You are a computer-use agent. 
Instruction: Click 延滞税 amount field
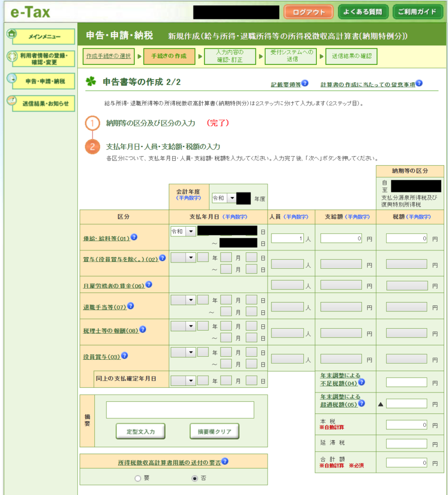point(406,444)
